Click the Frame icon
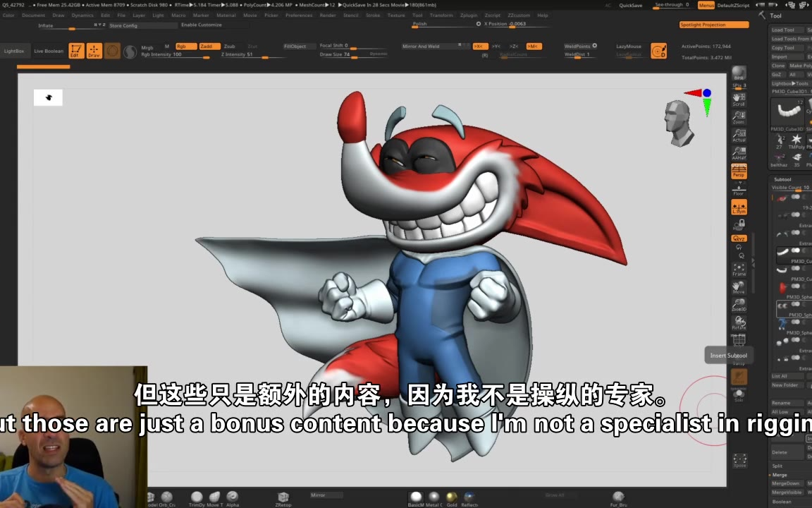This screenshot has height=508, width=812. click(739, 270)
